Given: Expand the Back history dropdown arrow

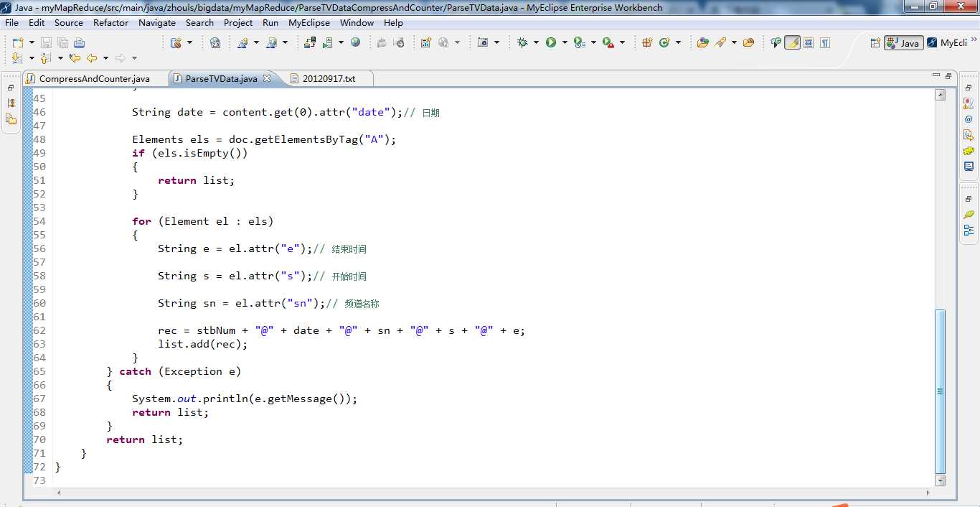Looking at the screenshot, I should tap(105, 58).
